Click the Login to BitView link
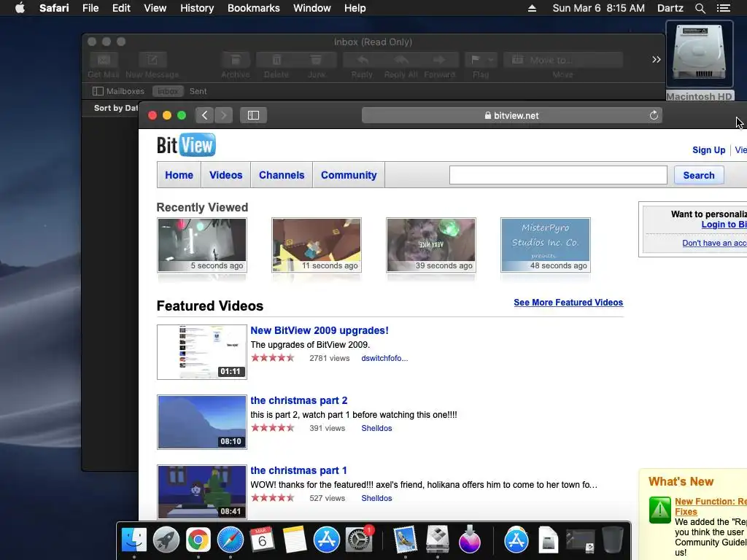This screenshot has height=560, width=747. click(724, 225)
